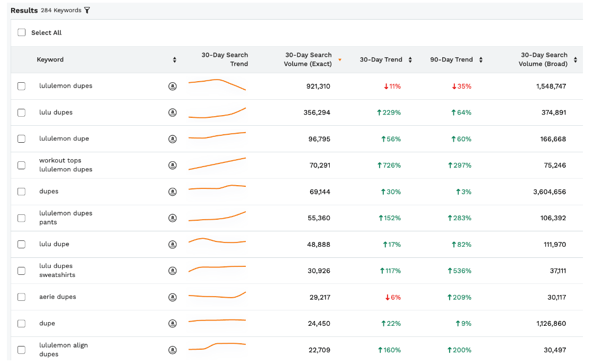This screenshot has width=601, height=364.
Task: Tick the Select All checkbox
Action: point(21,32)
